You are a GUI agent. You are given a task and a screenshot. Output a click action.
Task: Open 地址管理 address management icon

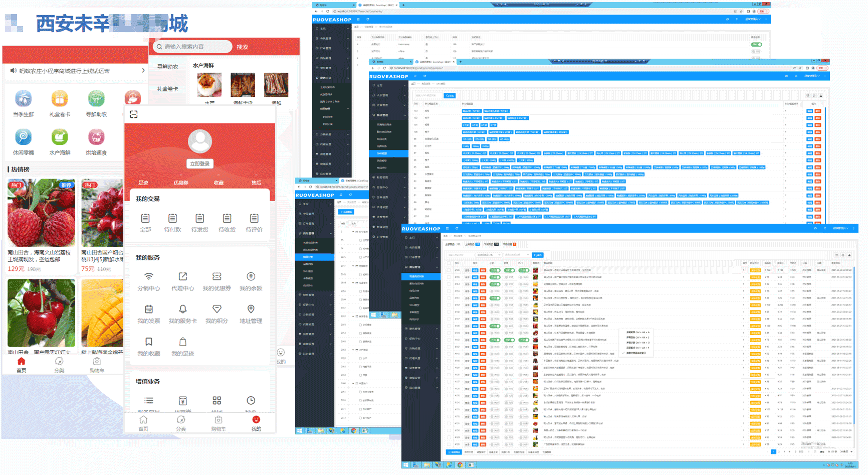[x=251, y=309]
